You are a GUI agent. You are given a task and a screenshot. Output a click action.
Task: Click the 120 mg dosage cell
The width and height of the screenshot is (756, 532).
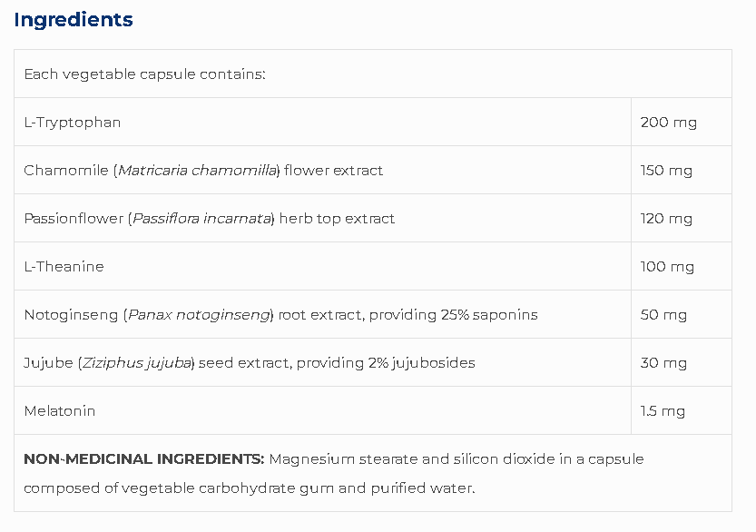pos(666,219)
